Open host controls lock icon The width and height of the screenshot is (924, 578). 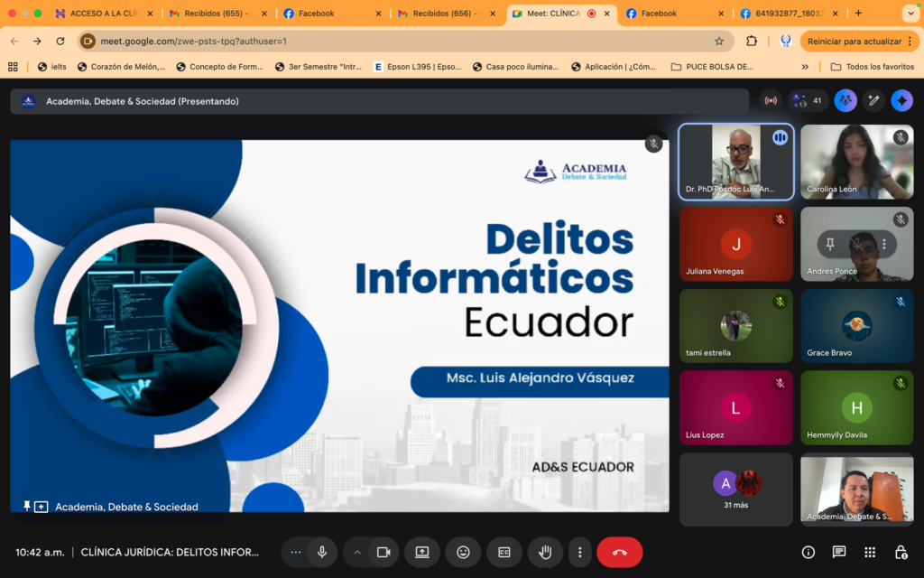901,552
